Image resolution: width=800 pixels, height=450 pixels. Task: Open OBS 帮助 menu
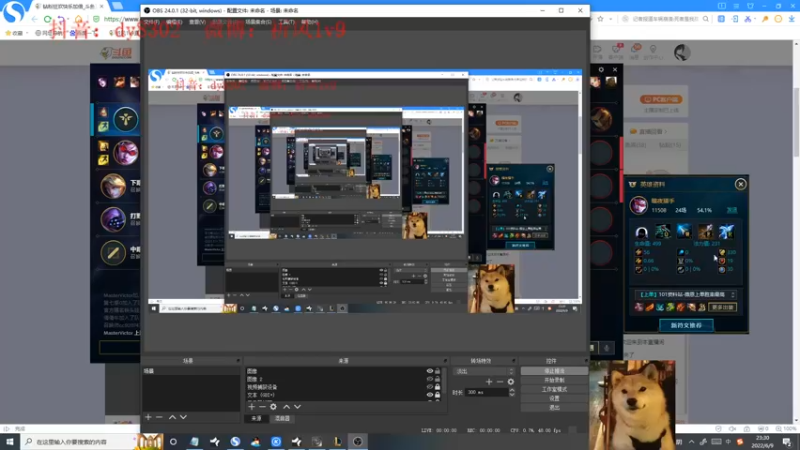(309, 22)
